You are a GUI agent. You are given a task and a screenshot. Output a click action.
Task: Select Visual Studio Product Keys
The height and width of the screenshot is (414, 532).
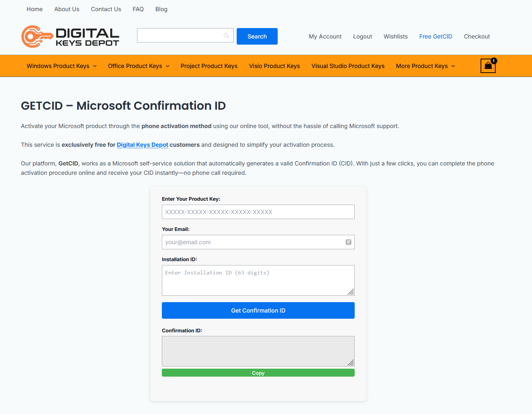click(x=348, y=66)
